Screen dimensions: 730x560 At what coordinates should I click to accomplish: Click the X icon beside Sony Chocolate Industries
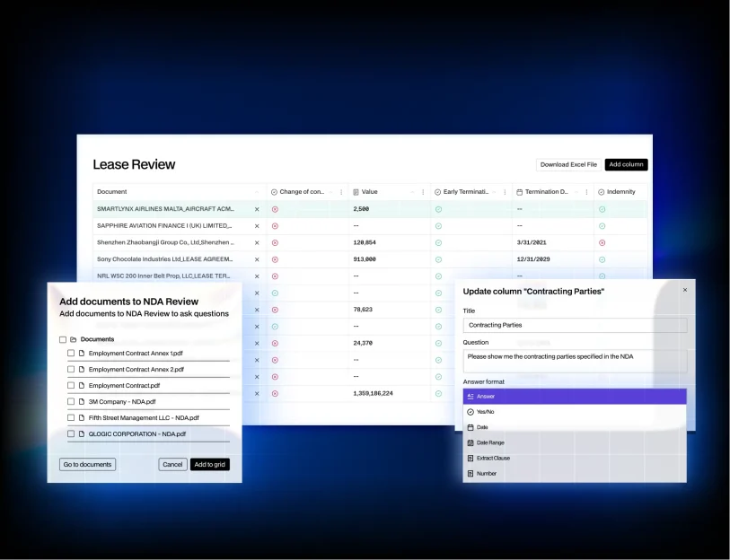tap(257, 258)
